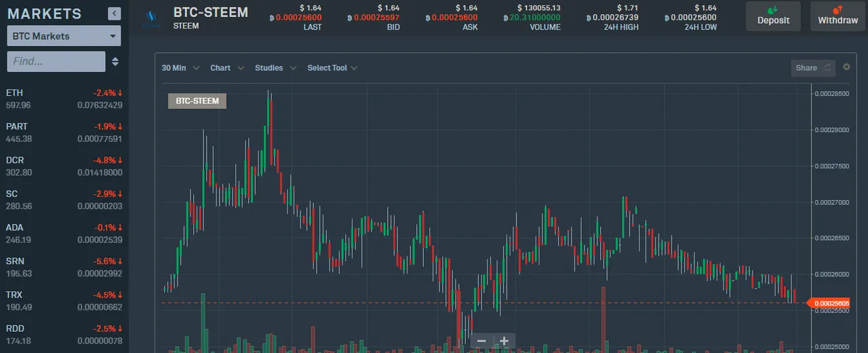Click the BID price value 0.00025597
Viewport: 868px width, 353px height.
click(x=373, y=17)
